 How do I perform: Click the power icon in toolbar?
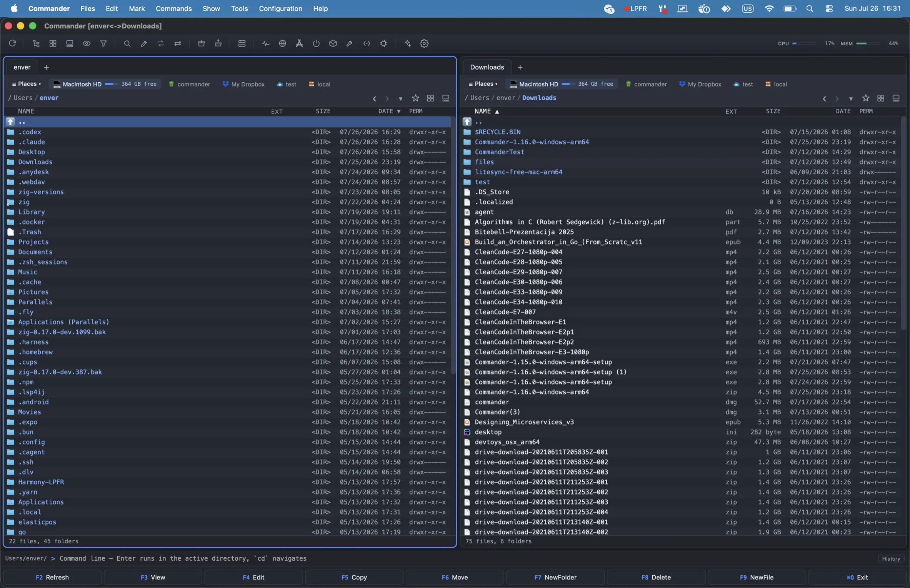pyautogui.click(x=316, y=43)
